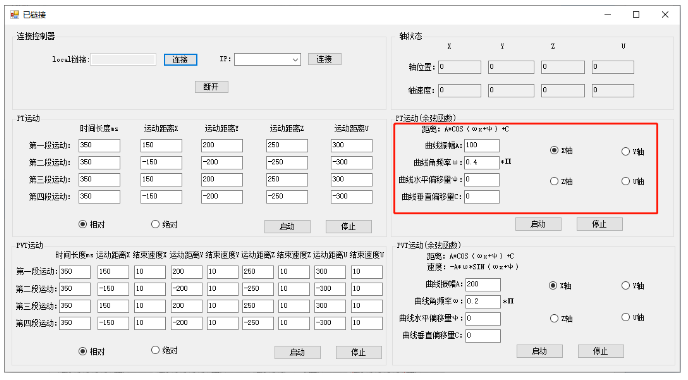This screenshot has height=380, width=688.
Task: Select 绝对 radio in the PT运动 panel
Action: tap(164, 224)
